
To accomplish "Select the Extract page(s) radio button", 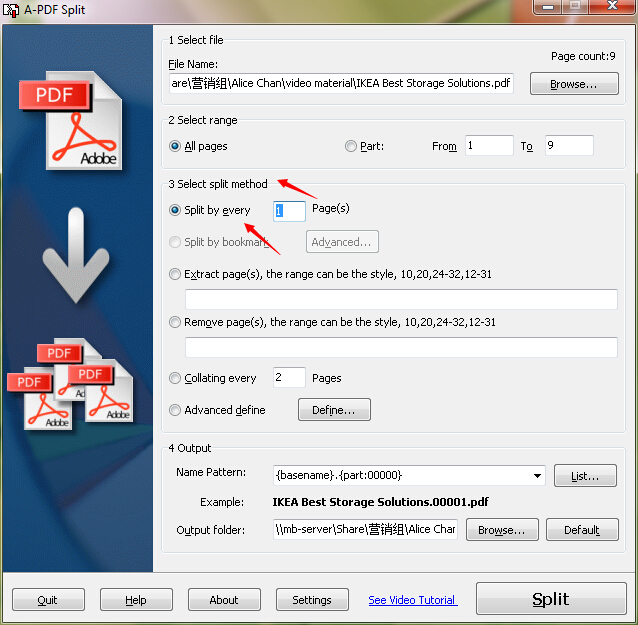I will pyautogui.click(x=175, y=274).
